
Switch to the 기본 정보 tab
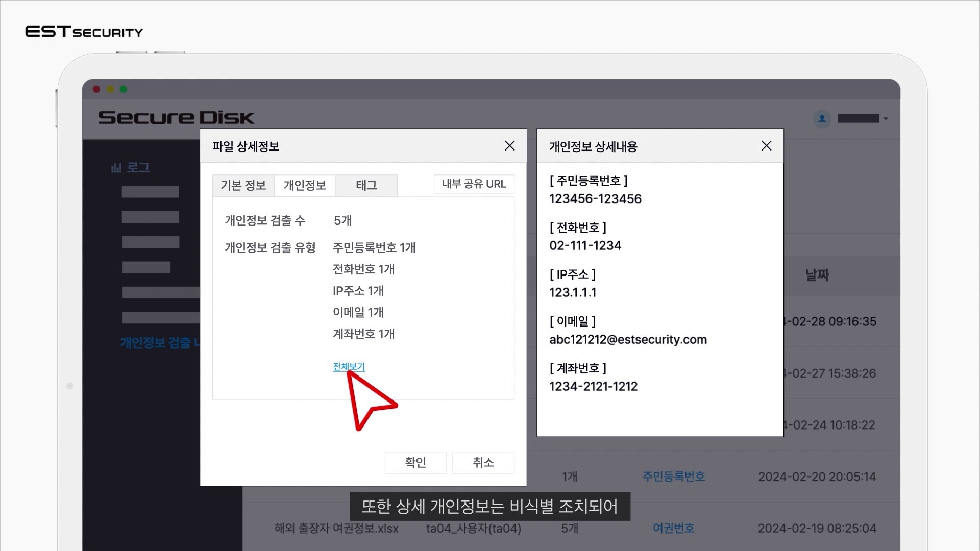[x=243, y=185]
